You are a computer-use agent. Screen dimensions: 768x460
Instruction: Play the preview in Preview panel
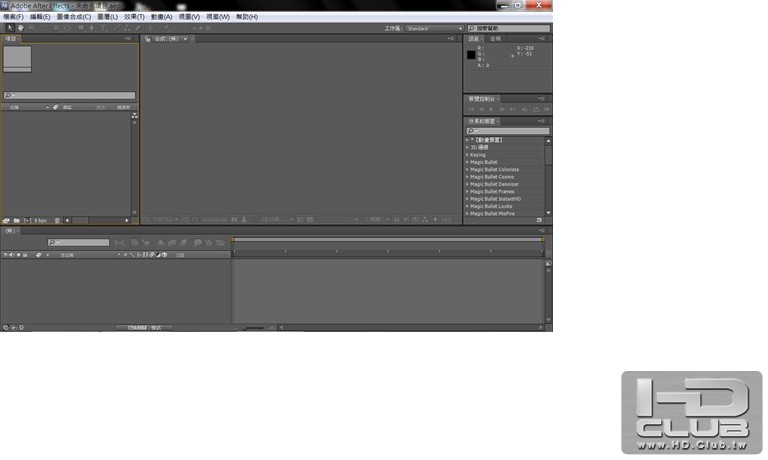(491, 109)
